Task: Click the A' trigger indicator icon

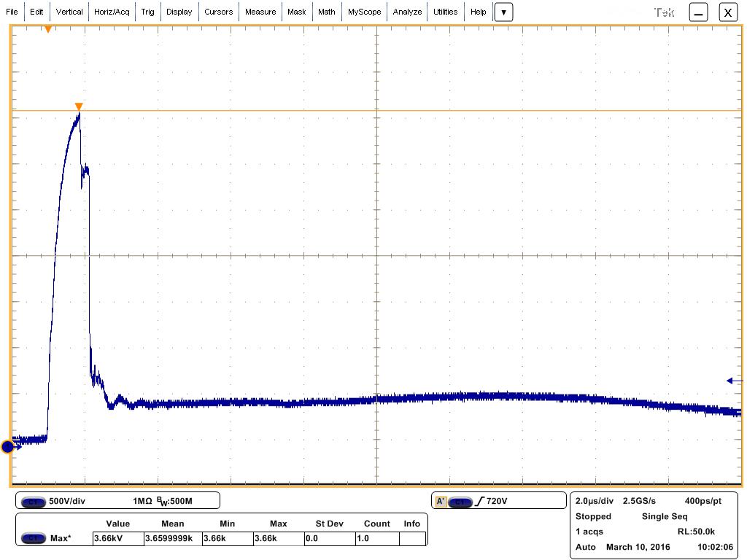Action: [x=441, y=502]
